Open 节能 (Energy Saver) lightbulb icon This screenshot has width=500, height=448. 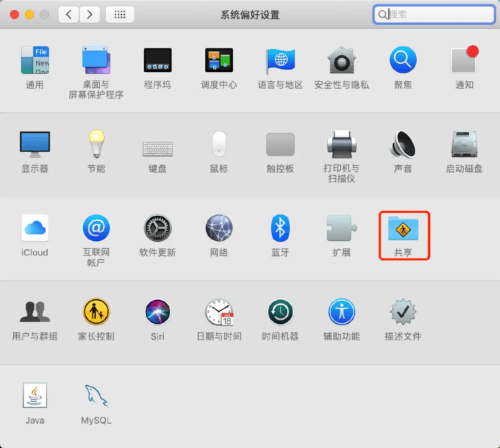click(96, 144)
